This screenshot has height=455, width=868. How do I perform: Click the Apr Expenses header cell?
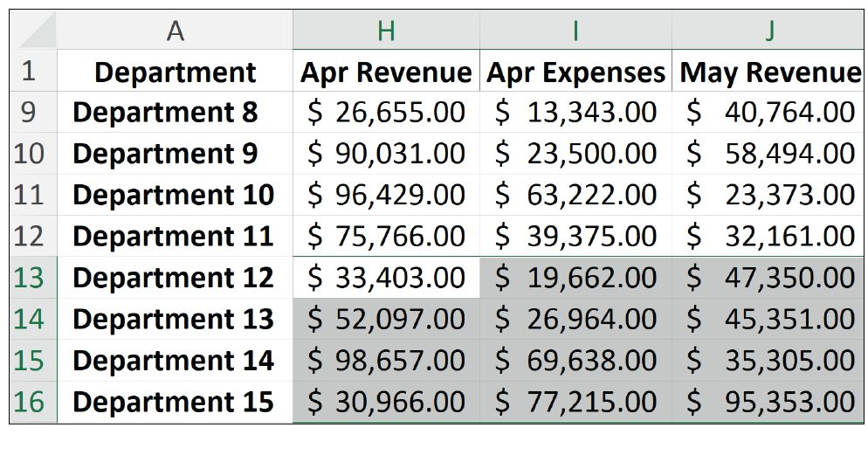(575, 72)
